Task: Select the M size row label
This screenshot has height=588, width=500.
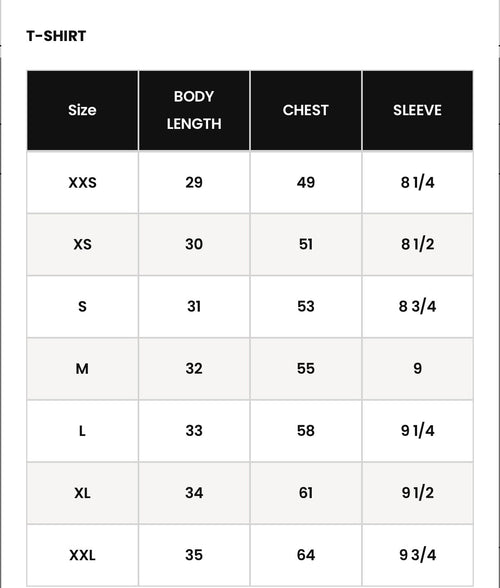Action: [x=82, y=369]
